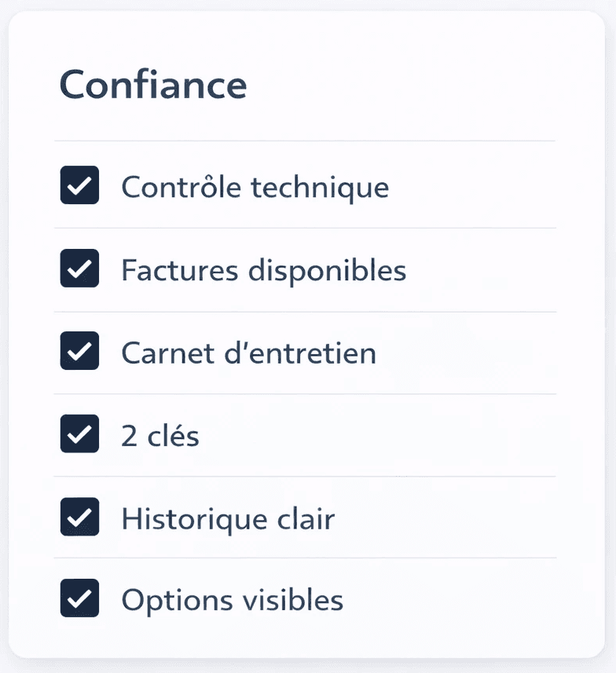Click the divider between Contrôle technique and Factures disponibles

point(305,228)
